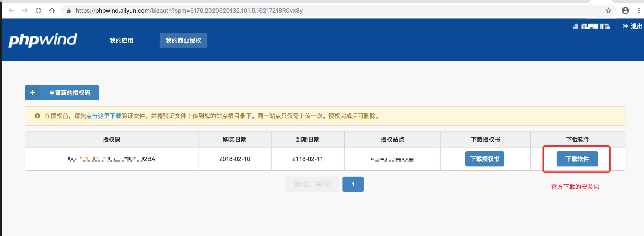Click the 第1页，共1页 pagination label
Viewport: 644px width, 236px height.
(312, 184)
